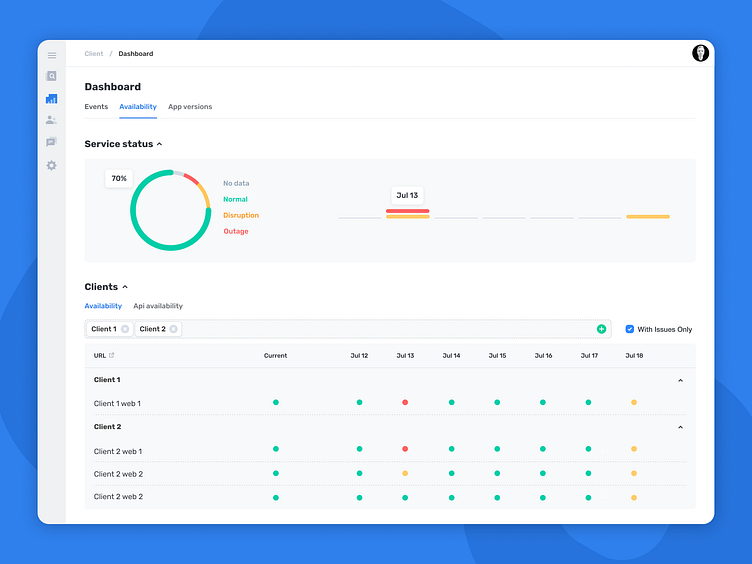Click Client 1 web 1 Jul 12 green dot

tap(360, 402)
